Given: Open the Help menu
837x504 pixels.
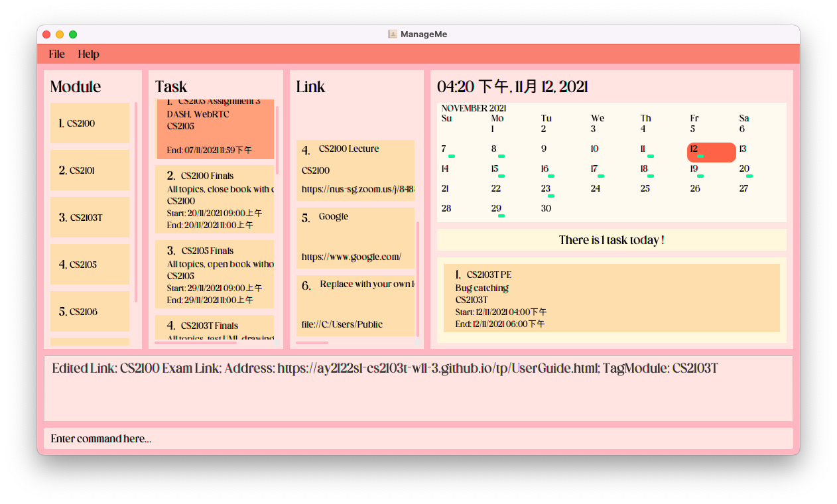Looking at the screenshot, I should pos(88,54).
